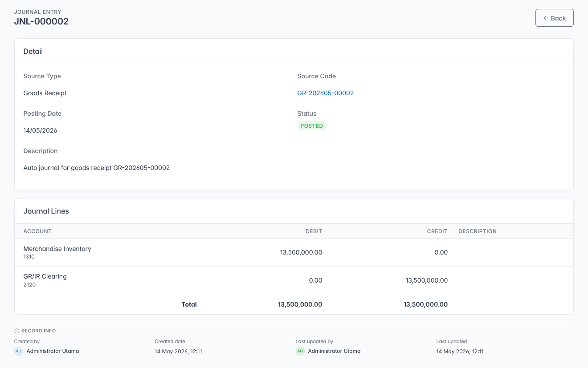Click the AU avatar under Last updated by

coord(300,351)
